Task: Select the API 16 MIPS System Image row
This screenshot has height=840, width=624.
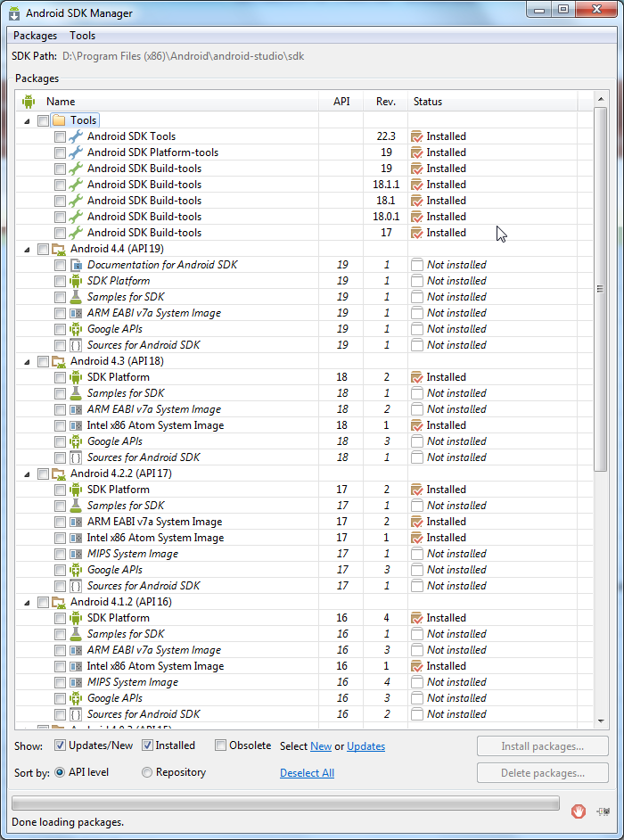Action: (304, 682)
